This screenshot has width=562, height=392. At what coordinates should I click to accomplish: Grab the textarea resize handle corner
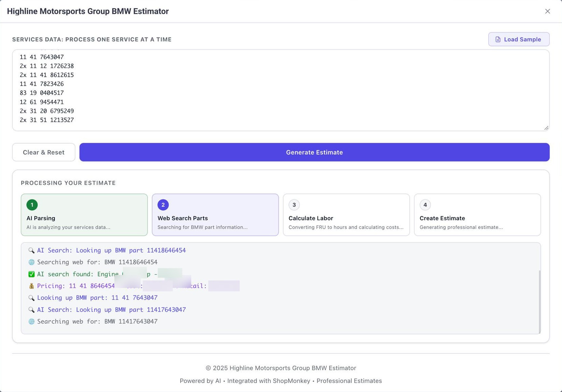(x=546, y=128)
